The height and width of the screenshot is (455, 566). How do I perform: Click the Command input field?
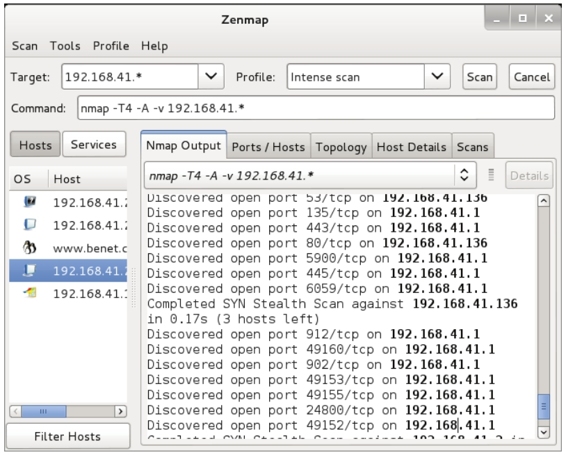point(316,108)
